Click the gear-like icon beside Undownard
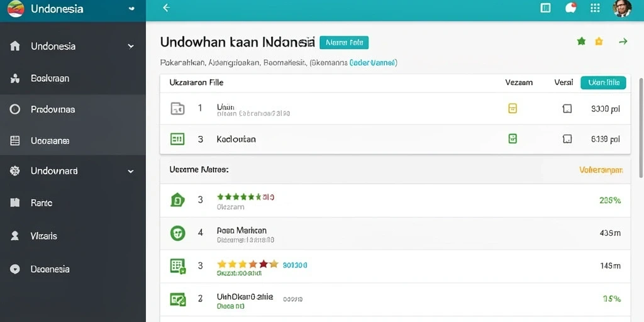Image resolution: width=644 pixels, height=322 pixels. (x=15, y=171)
